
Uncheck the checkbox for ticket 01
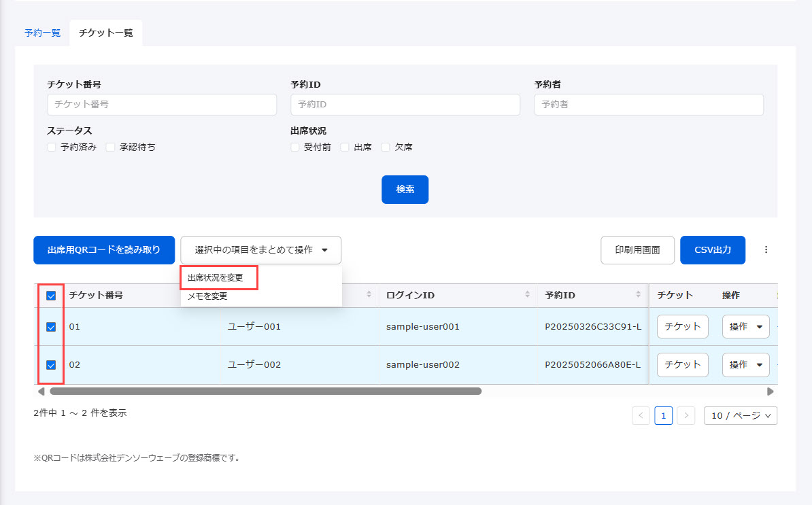[x=51, y=327]
